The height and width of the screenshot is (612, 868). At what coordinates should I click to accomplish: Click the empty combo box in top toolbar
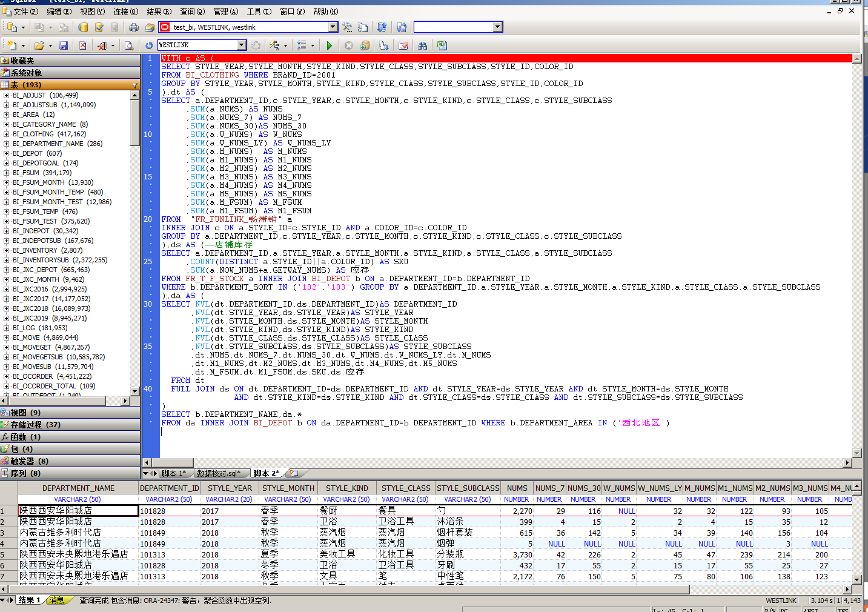coord(454,27)
